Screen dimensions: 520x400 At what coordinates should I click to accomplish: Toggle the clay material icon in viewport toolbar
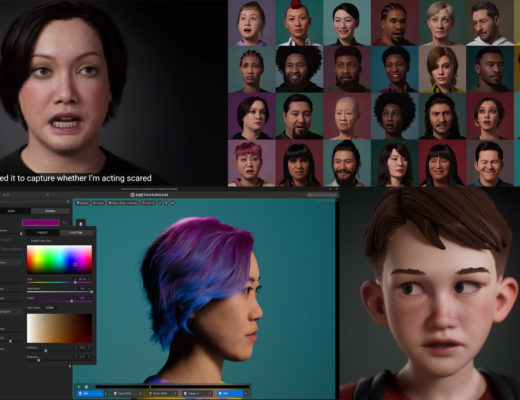coord(160,203)
